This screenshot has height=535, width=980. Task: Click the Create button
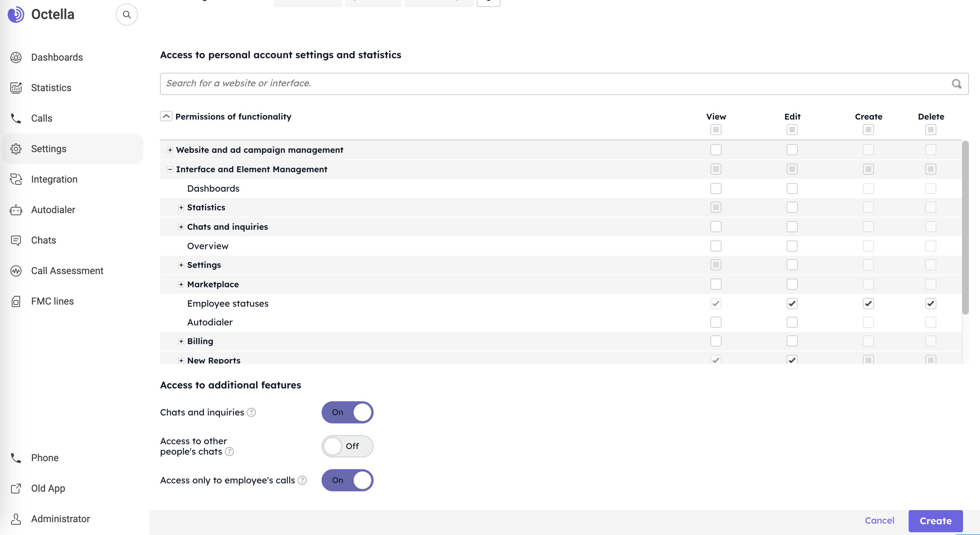935,521
